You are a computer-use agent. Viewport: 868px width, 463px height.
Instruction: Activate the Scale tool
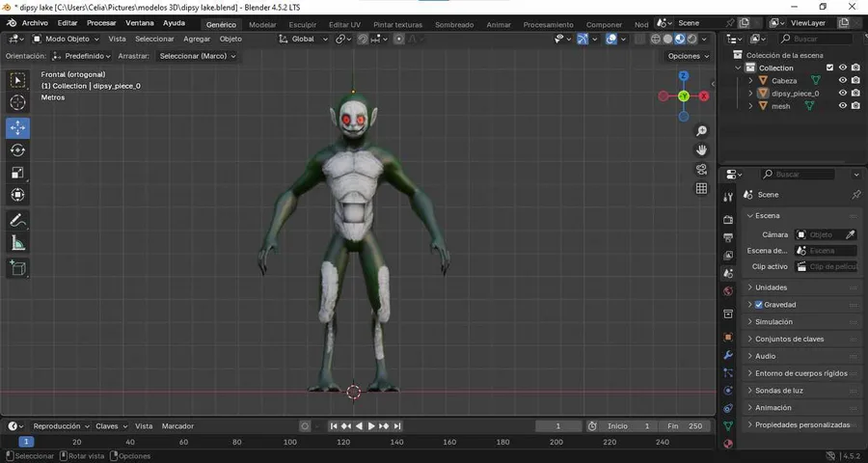[x=17, y=173]
